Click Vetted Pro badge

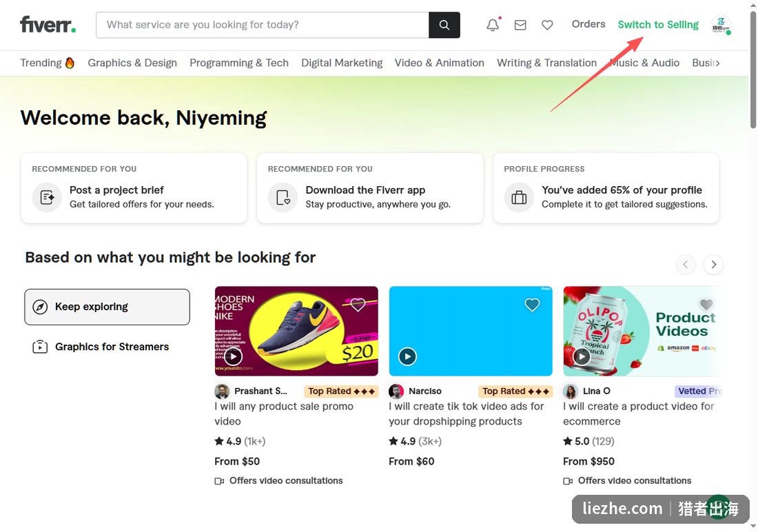698,391
